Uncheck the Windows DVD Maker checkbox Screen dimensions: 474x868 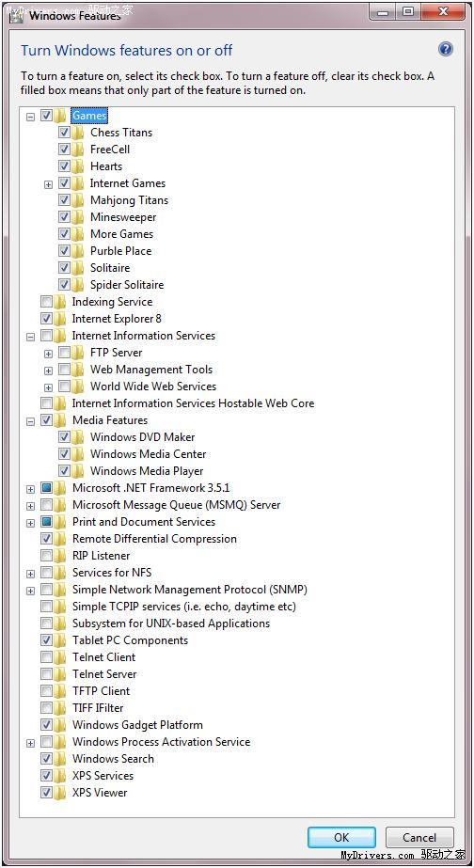(x=64, y=437)
